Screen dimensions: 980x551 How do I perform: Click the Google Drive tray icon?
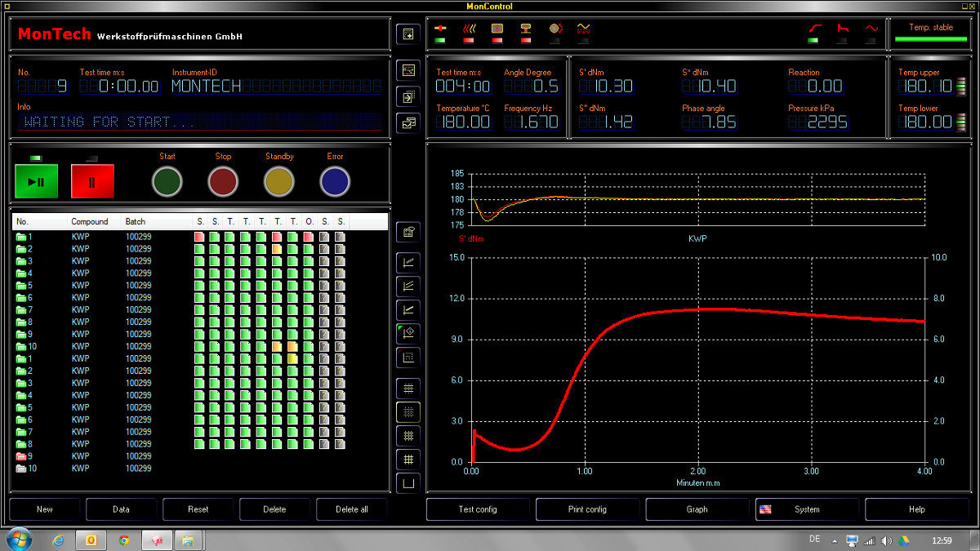(x=905, y=540)
